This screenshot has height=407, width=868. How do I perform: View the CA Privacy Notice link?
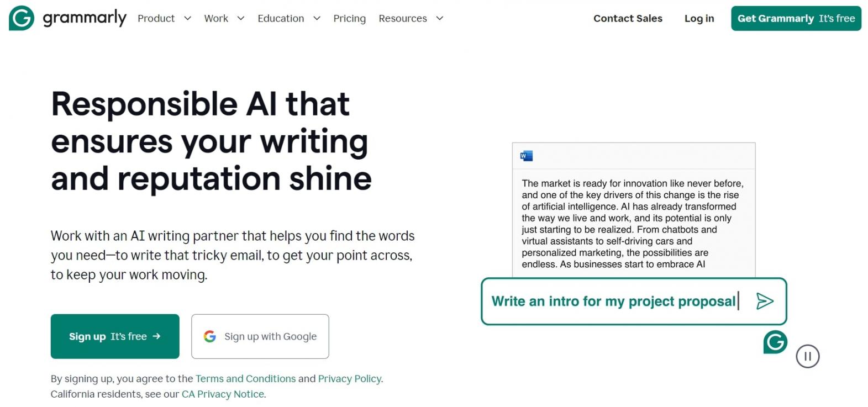pyautogui.click(x=223, y=394)
